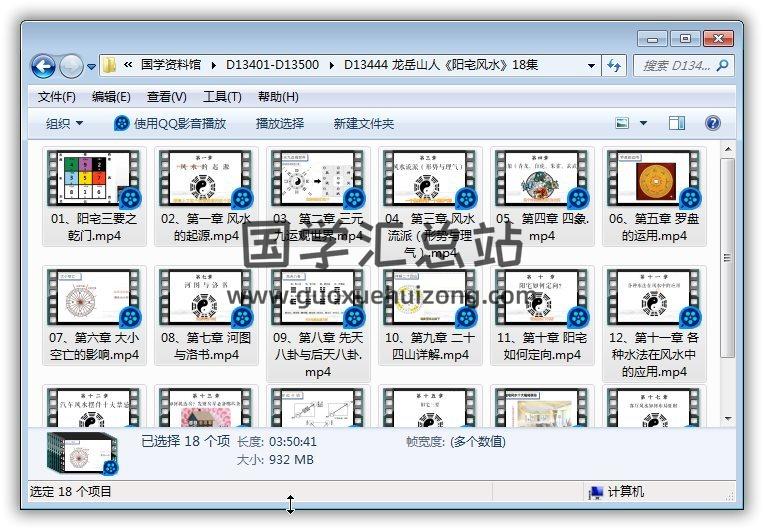
Task: Click the Forward navigation arrow button
Action: pyautogui.click(x=71, y=67)
